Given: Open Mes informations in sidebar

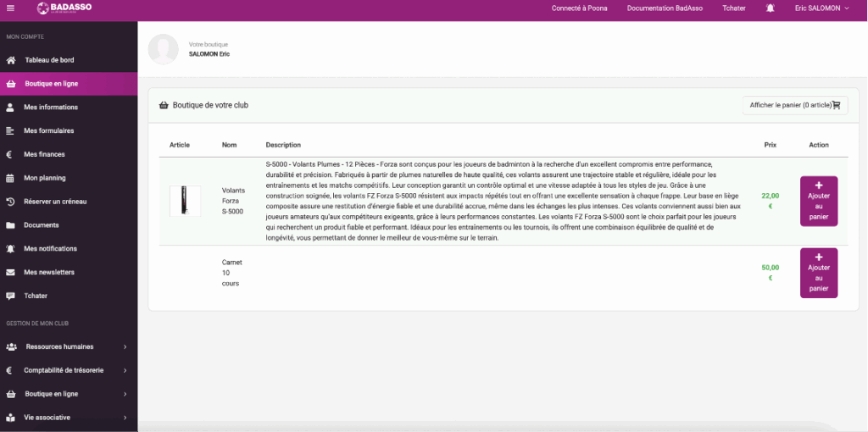Looking at the screenshot, I should click(51, 108).
